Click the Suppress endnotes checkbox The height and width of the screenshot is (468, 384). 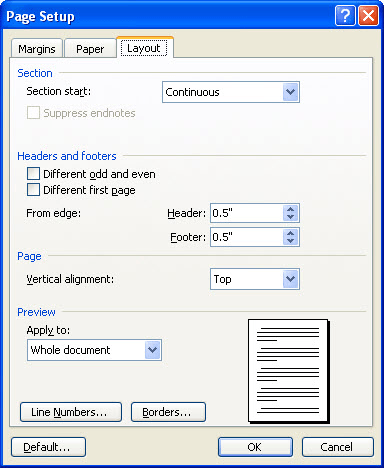click(x=33, y=113)
